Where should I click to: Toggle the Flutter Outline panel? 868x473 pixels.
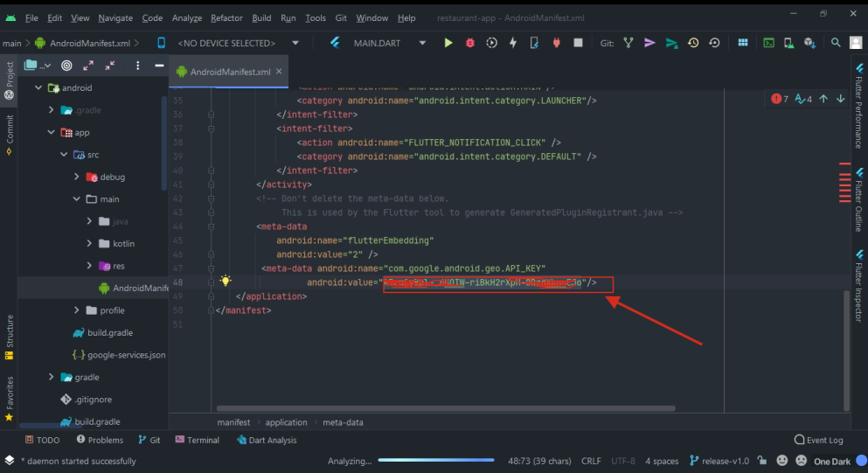pyautogui.click(x=858, y=199)
